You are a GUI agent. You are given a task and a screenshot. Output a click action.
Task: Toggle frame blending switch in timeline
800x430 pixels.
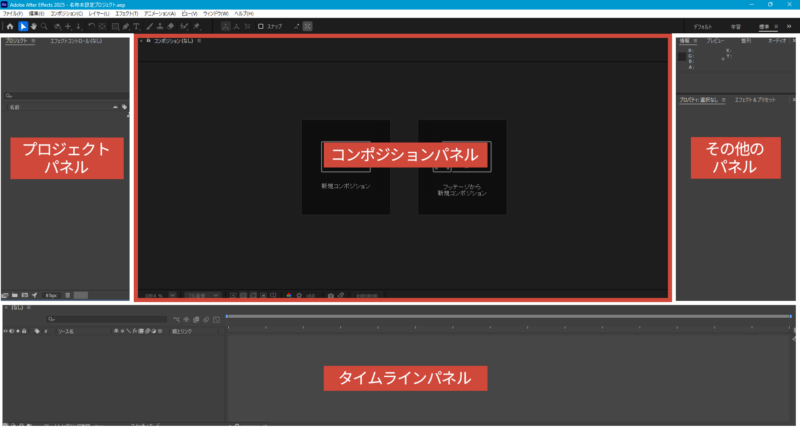[196, 319]
